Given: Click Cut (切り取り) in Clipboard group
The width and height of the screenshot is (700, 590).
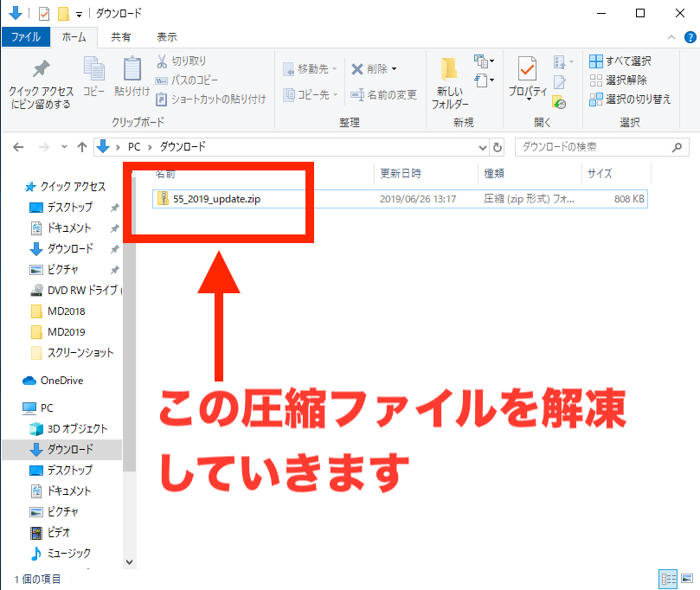Looking at the screenshot, I should pyautogui.click(x=181, y=61).
